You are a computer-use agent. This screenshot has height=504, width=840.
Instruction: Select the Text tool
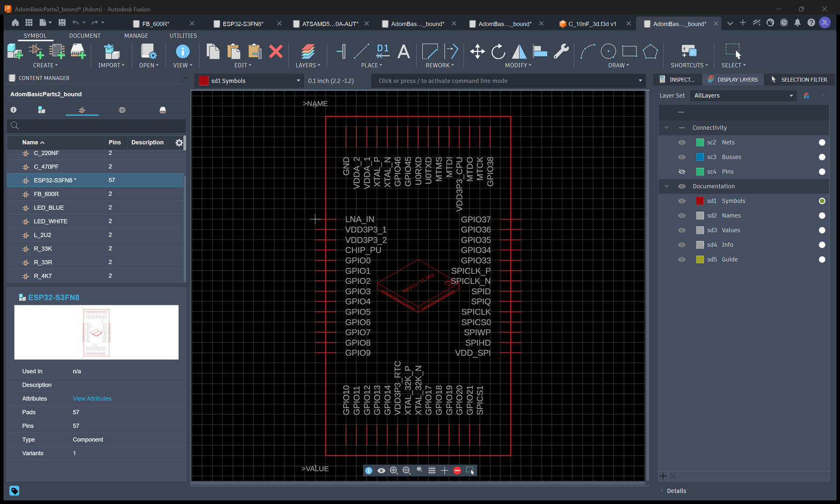(403, 51)
